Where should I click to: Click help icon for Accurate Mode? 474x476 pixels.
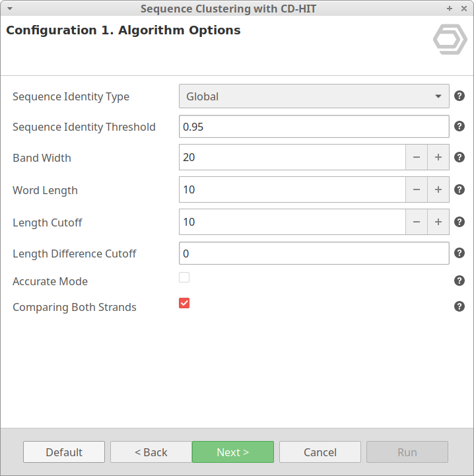[x=459, y=281]
